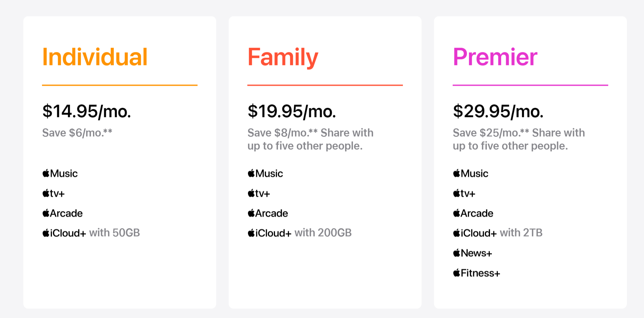Click Apple TV+ logo in Individual plan
Image resolution: width=644 pixels, height=318 pixels.
(x=54, y=193)
